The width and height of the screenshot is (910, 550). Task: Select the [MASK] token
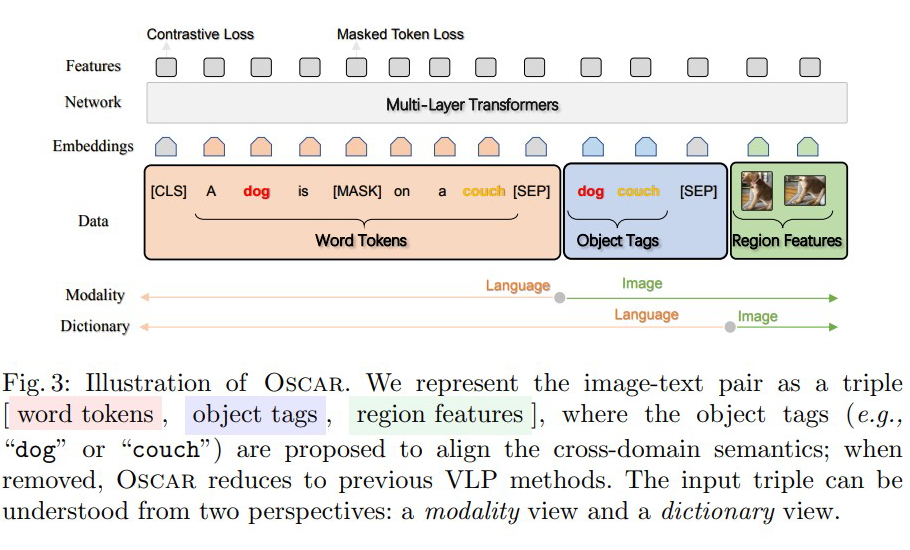[357, 191]
